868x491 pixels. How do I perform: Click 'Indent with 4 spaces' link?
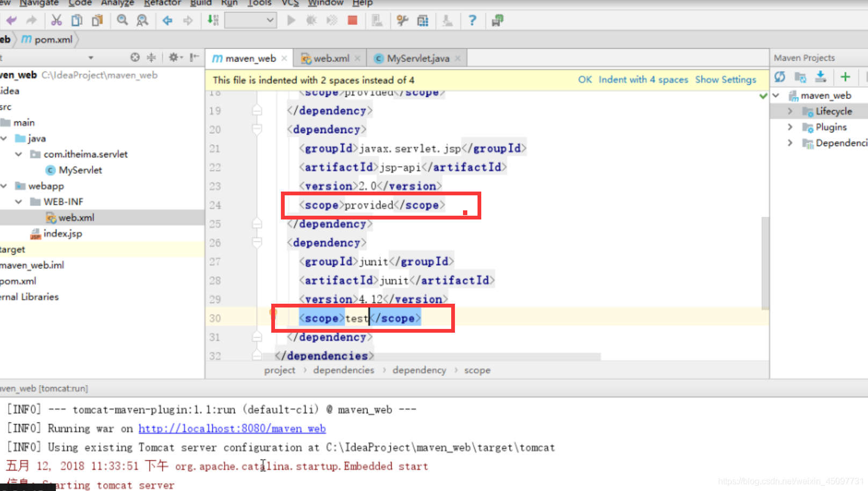[643, 79]
